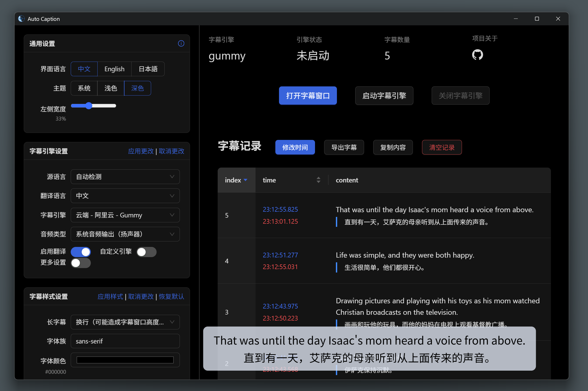Click the general settings info icon
The width and height of the screenshot is (588, 391).
click(x=181, y=43)
